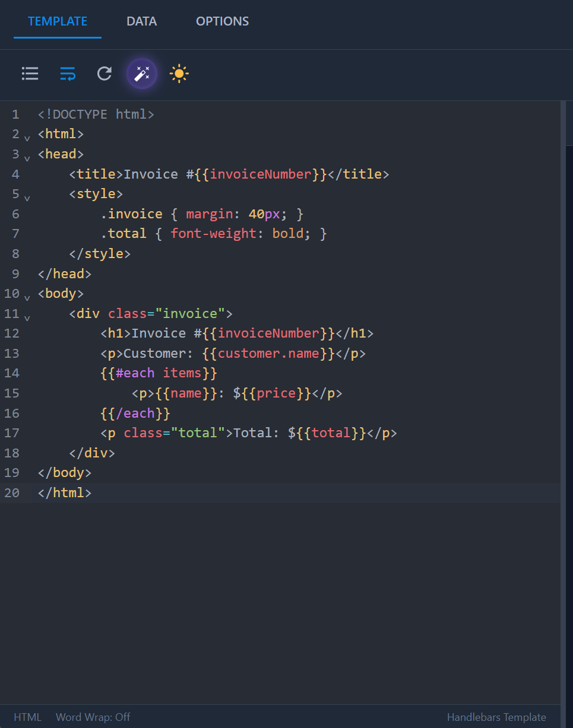
Task: Open the HTML language selector in status bar
Action: 27,717
